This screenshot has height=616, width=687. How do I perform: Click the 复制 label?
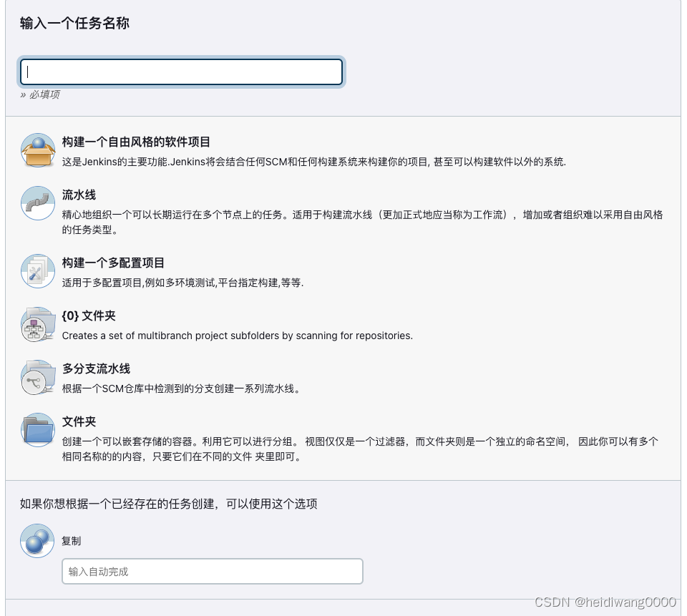71,541
